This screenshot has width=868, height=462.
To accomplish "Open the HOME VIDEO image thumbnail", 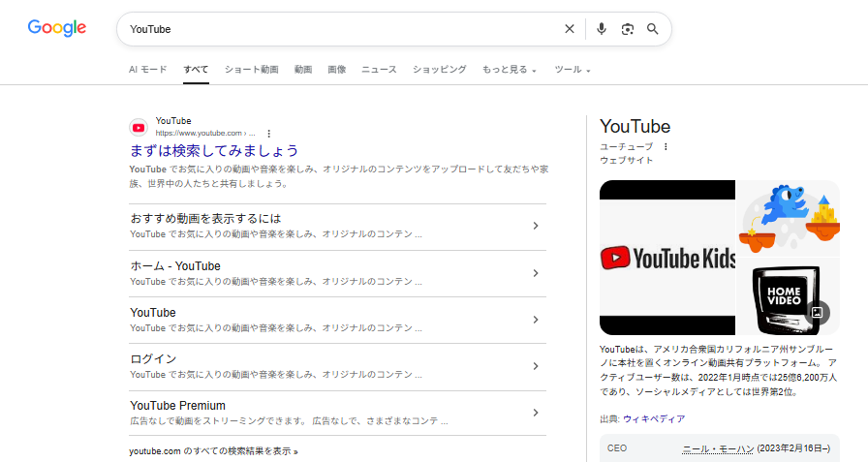I will [789, 296].
